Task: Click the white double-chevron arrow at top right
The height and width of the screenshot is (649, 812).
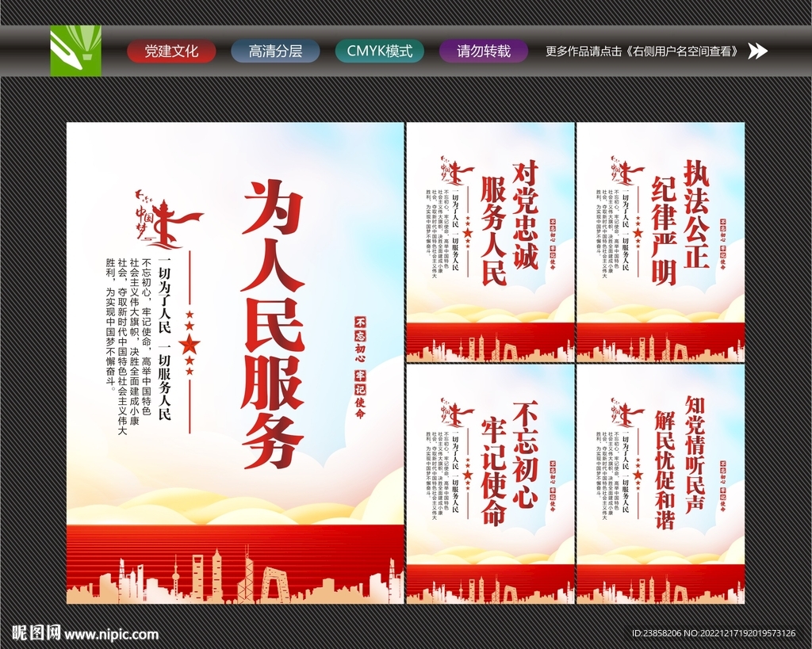Action: coord(759,52)
